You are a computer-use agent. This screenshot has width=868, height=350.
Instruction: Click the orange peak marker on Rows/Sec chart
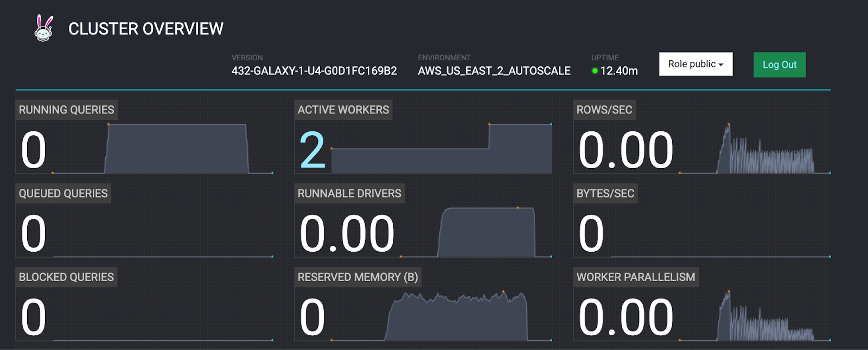point(729,124)
